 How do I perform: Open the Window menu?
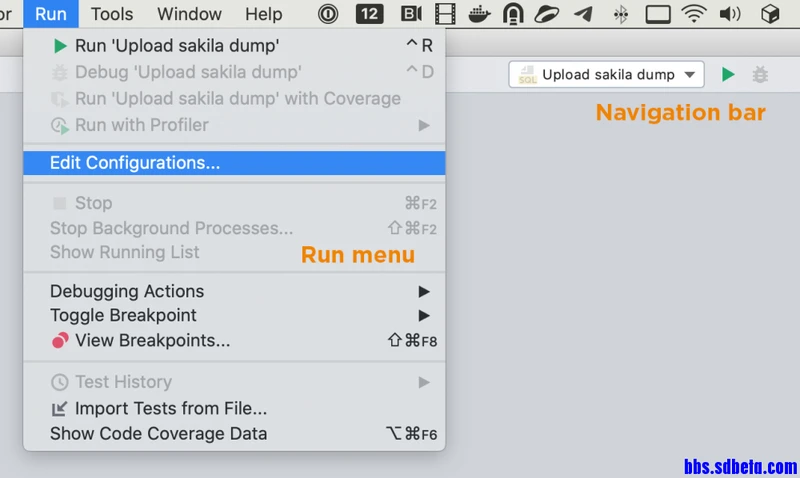[x=189, y=14]
